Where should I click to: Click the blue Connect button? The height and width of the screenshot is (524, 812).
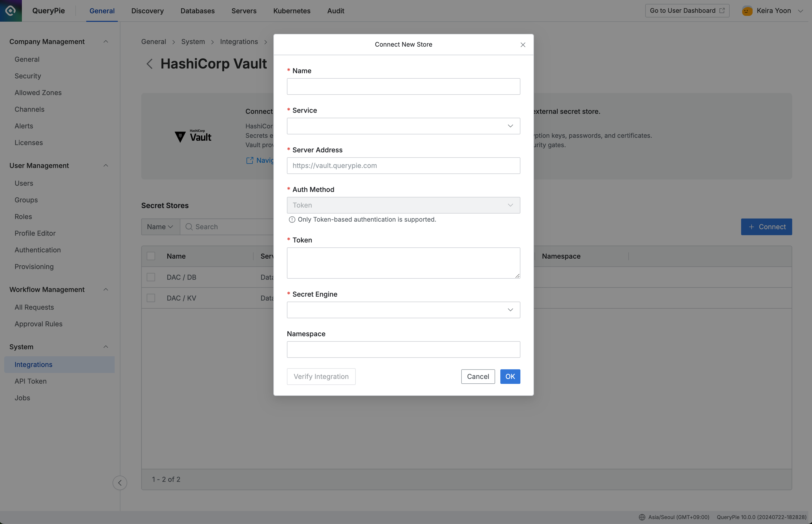tap(766, 227)
